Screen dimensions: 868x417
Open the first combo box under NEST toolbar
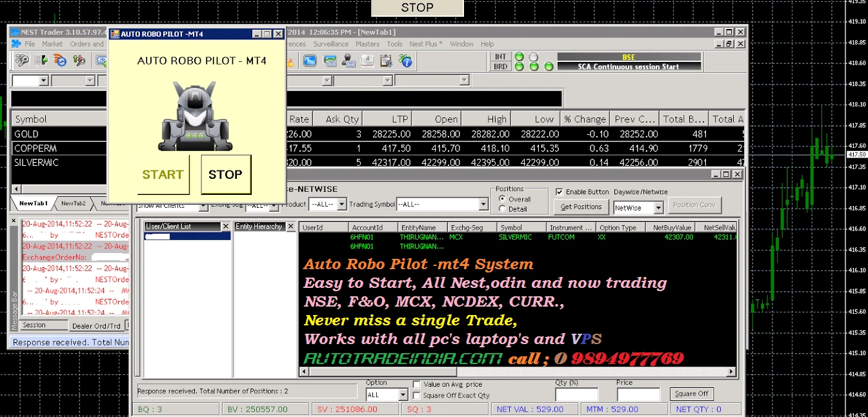(x=43, y=81)
